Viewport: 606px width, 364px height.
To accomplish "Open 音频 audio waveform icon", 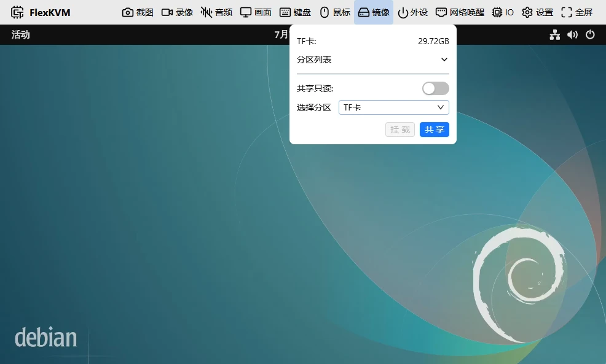I will coord(207,12).
